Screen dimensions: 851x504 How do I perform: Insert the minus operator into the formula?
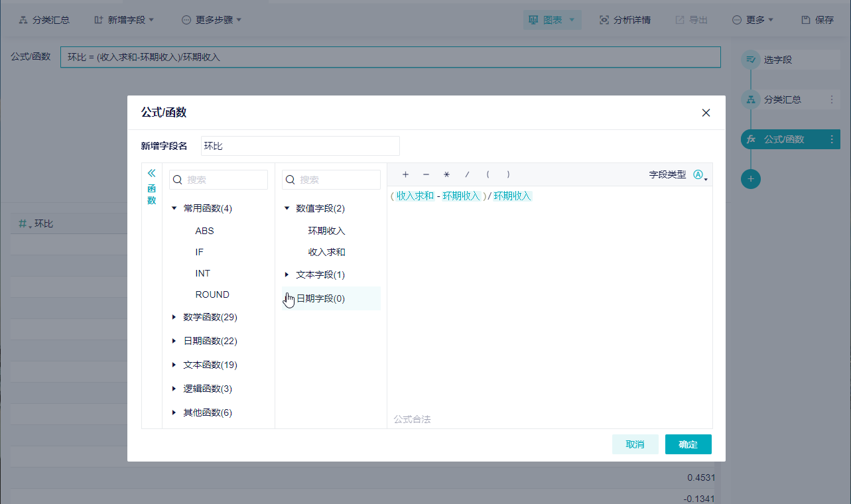426,174
